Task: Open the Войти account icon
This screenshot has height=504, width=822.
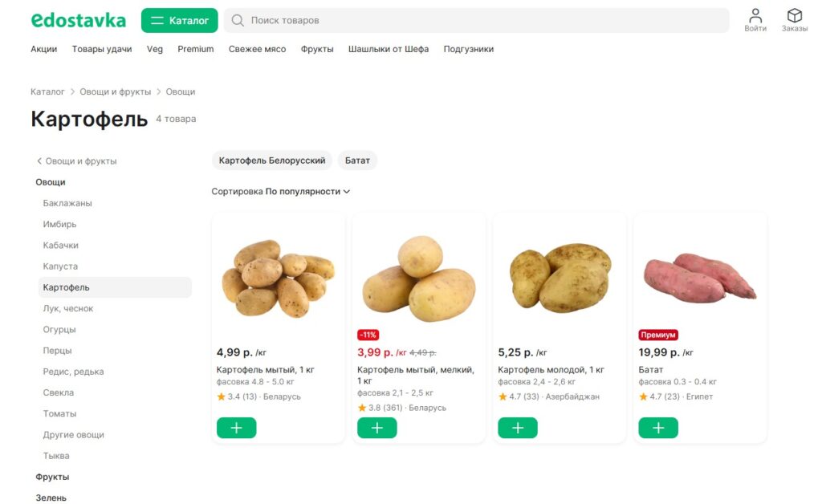Action: tap(755, 16)
